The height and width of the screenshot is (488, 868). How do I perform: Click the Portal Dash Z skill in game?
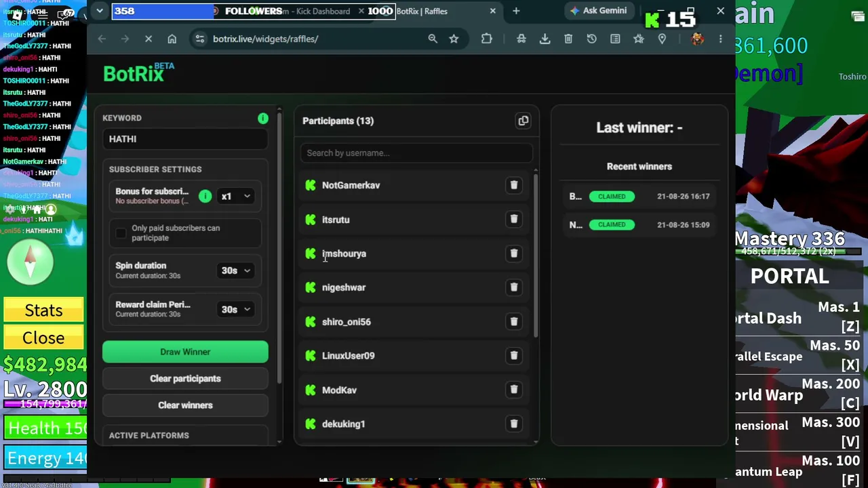point(799,317)
